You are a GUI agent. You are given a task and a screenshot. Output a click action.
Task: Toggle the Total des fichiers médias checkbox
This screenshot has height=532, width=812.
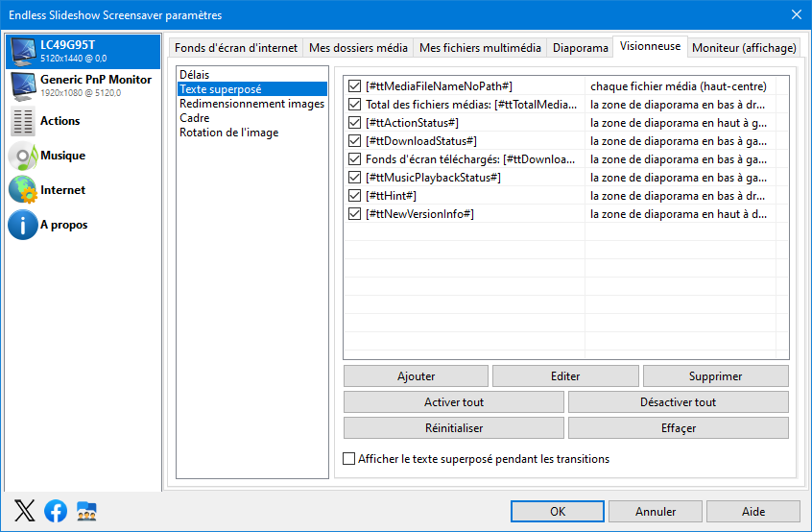pos(355,104)
